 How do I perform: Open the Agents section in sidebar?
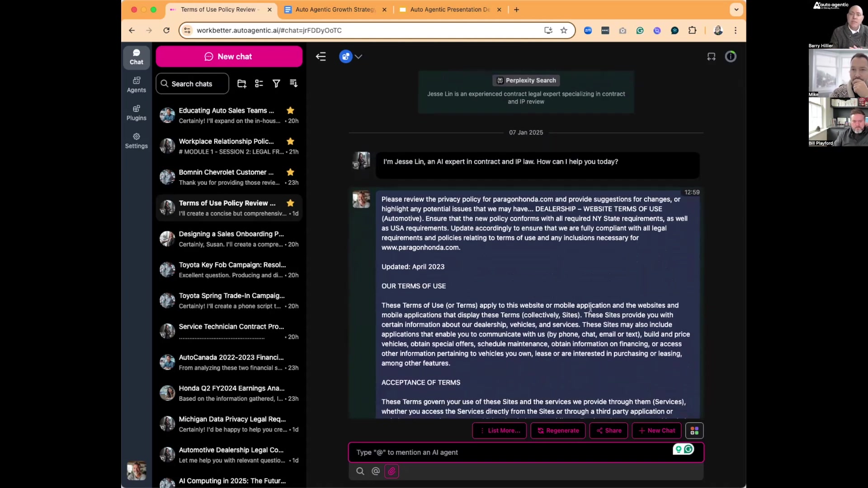coord(136,85)
